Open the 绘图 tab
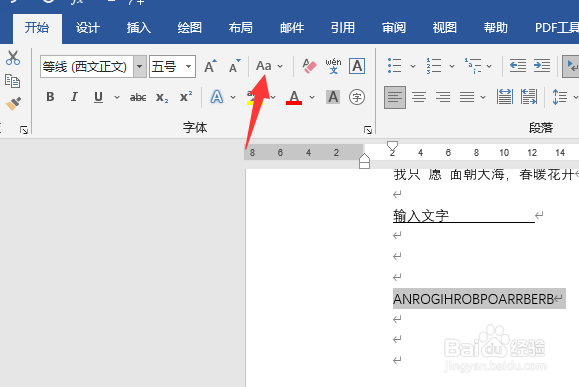 point(189,28)
